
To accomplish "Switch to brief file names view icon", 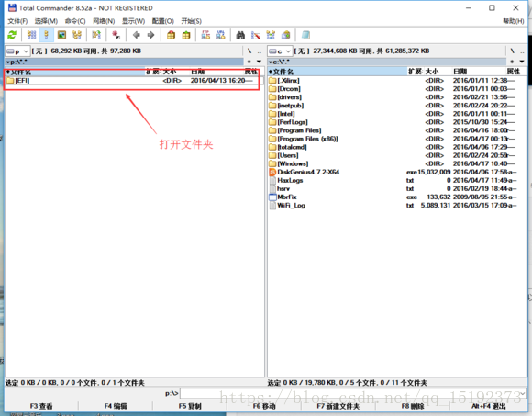I will 31,35.
